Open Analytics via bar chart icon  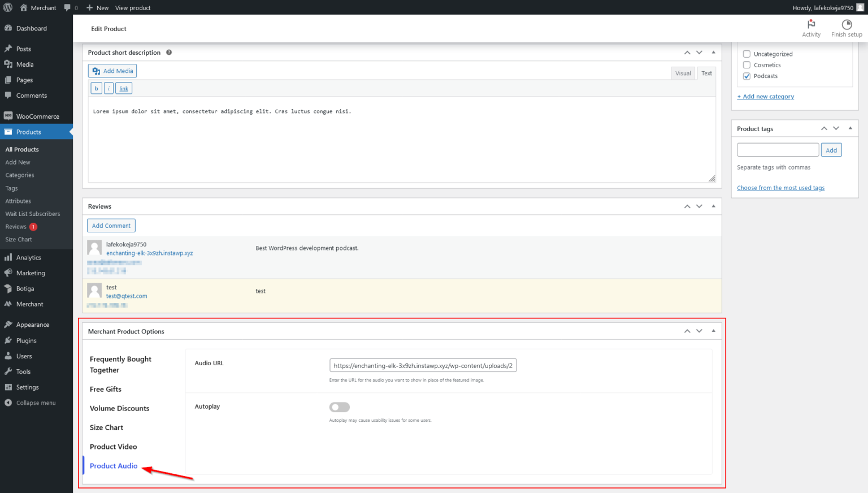tap(8, 257)
